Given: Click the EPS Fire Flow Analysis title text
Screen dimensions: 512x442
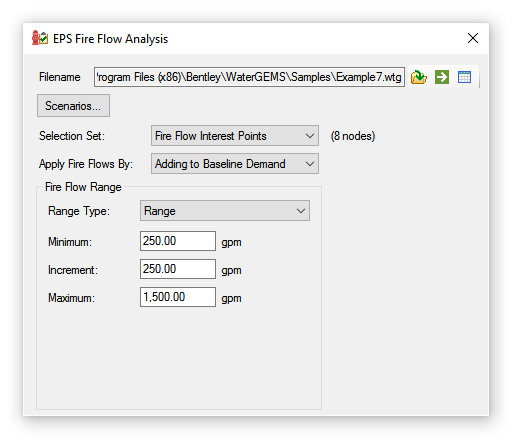Looking at the screenshot, I should point(110,39).
